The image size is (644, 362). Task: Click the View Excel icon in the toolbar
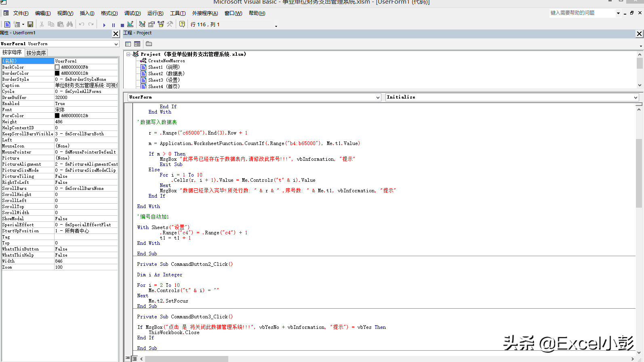click(7, 25)
